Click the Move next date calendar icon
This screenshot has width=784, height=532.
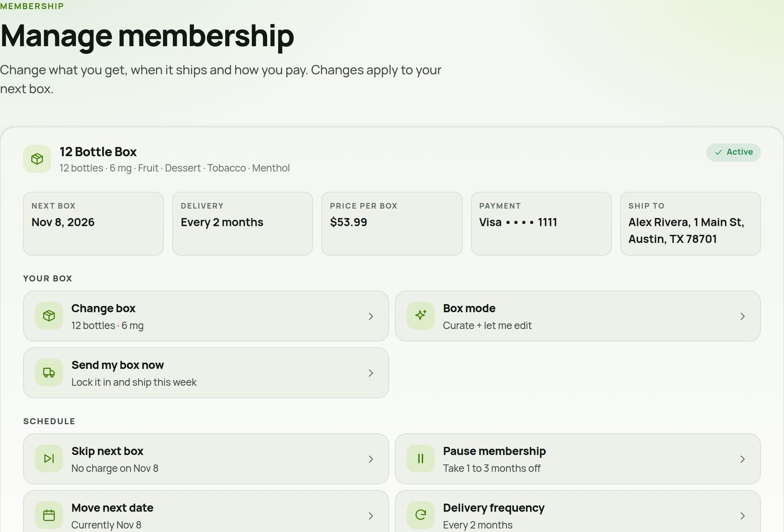coord(49,515)
